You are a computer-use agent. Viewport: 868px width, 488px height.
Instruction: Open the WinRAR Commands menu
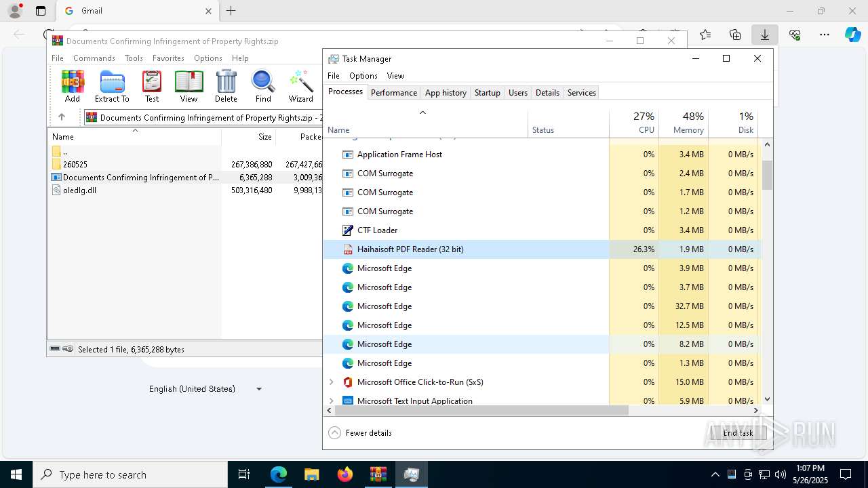click(x=94, y=58)
